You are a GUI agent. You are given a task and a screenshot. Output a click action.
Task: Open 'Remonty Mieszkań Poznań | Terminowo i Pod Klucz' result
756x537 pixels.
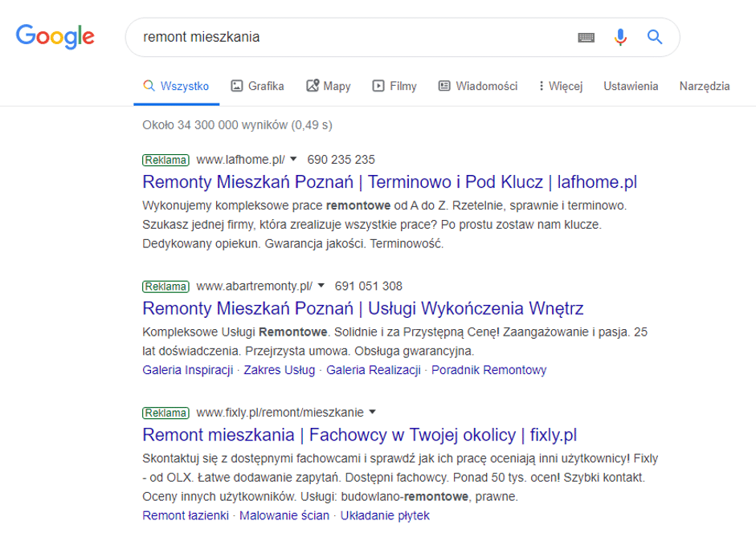390,182
